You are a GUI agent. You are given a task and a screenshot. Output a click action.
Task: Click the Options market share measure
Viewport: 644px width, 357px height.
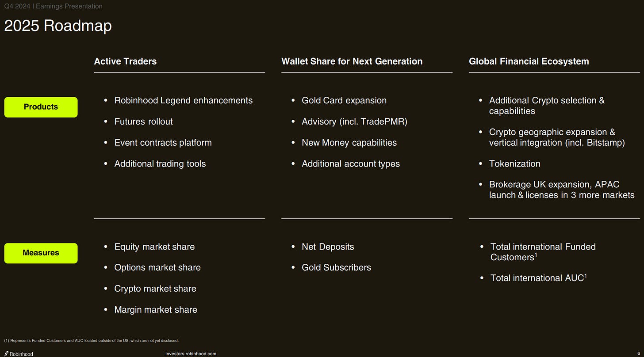157,267
